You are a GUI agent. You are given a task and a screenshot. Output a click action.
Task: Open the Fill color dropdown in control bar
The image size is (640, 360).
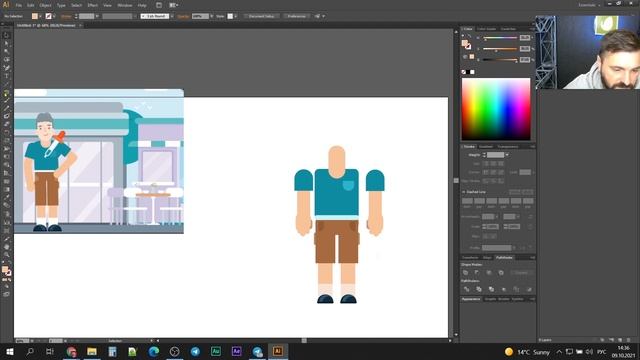tap(40, 16)
